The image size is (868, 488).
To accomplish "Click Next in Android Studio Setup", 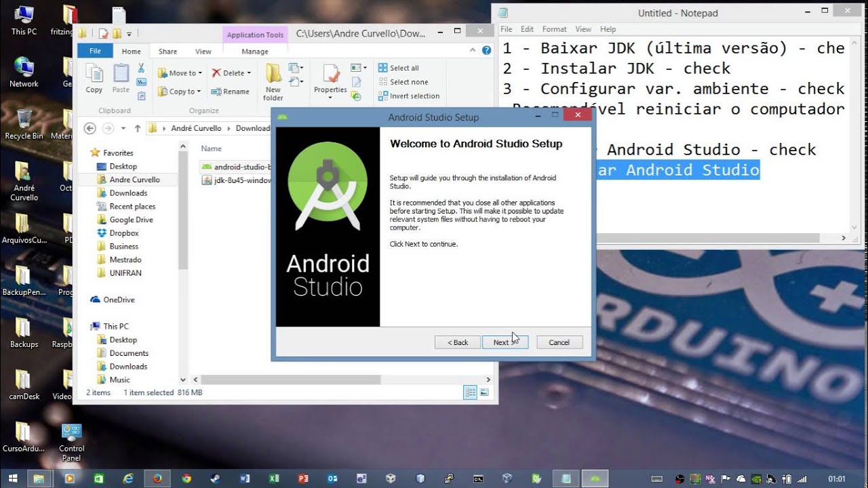I will click(x=505, y=342).
